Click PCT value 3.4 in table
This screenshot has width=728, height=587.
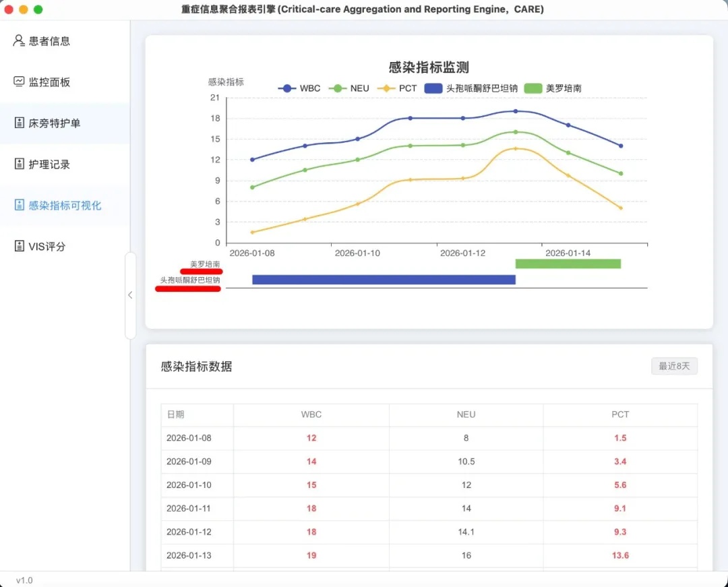click(620, 461)
